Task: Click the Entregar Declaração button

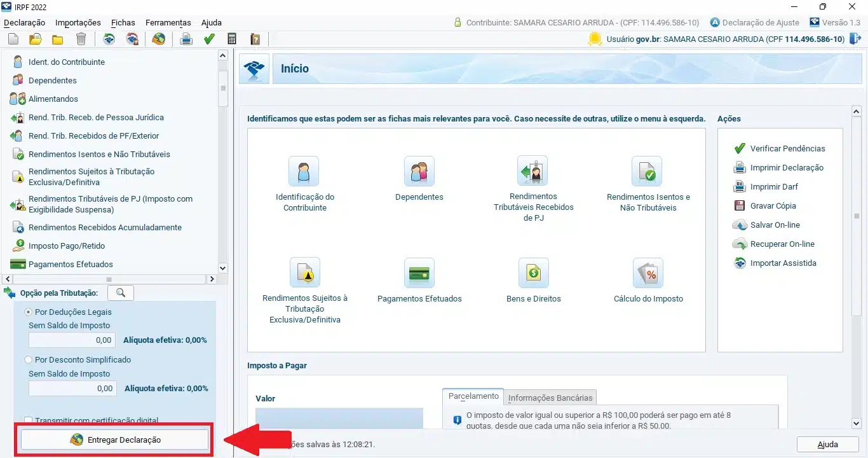Action: tap(115, 440)
